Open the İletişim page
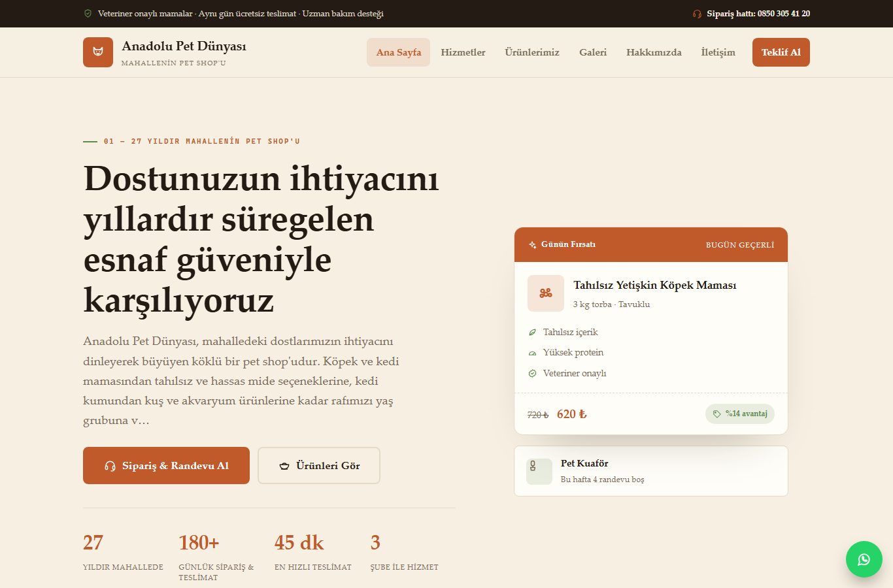This screenshot has height=588, width=893. [x=718, y=52]
